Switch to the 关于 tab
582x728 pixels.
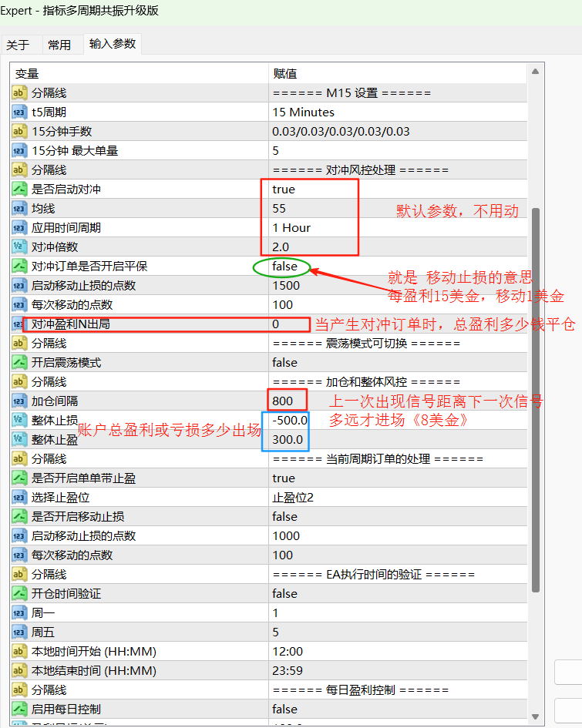click(18, 45)
